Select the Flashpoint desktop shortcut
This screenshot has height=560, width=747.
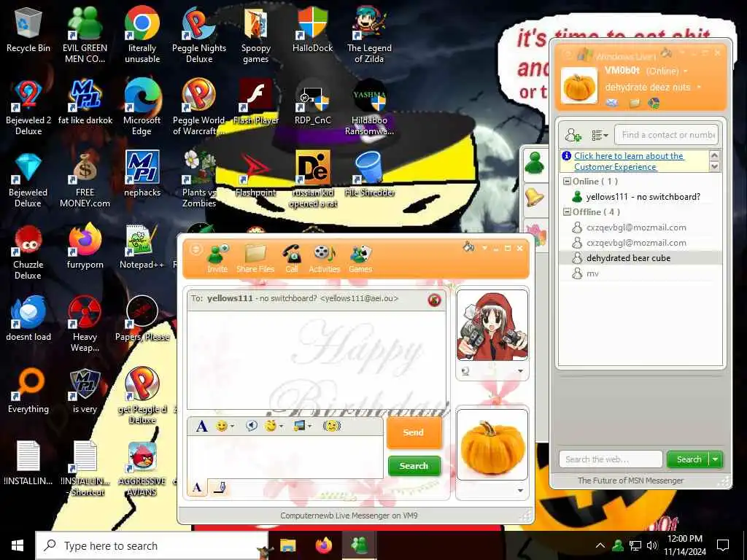(255, 175)
